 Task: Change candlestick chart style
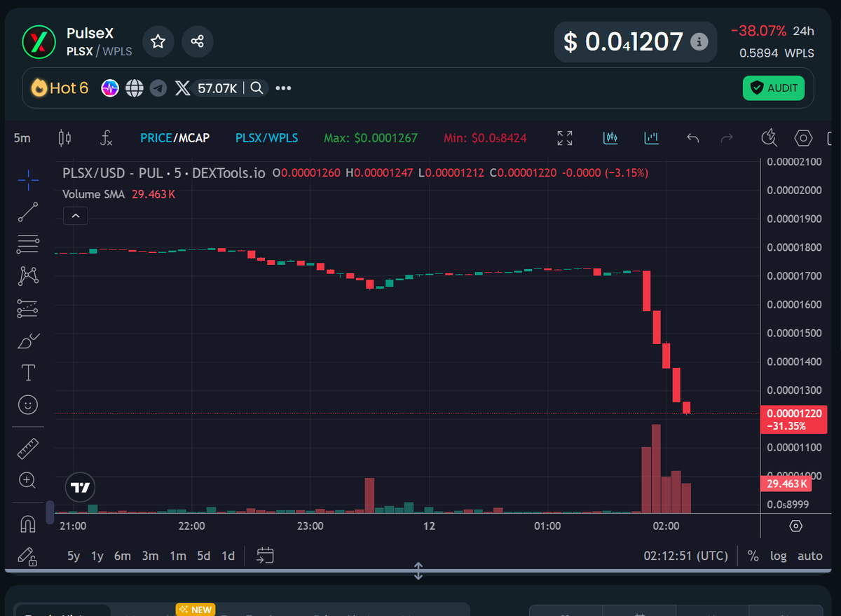point(64,138)
